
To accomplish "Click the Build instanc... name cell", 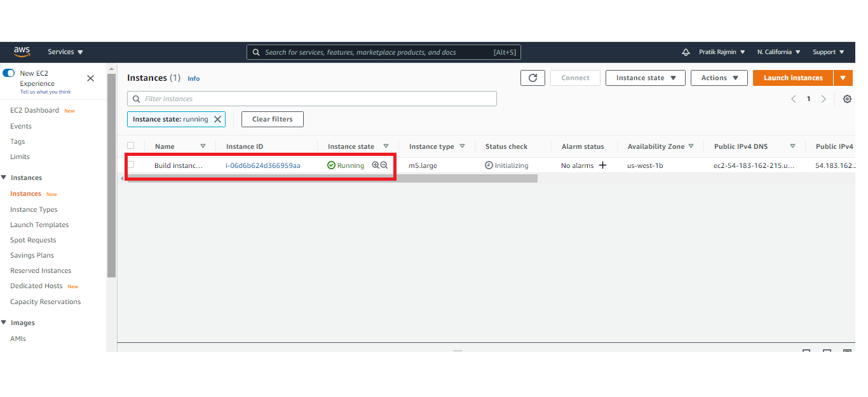I will 179,165.
